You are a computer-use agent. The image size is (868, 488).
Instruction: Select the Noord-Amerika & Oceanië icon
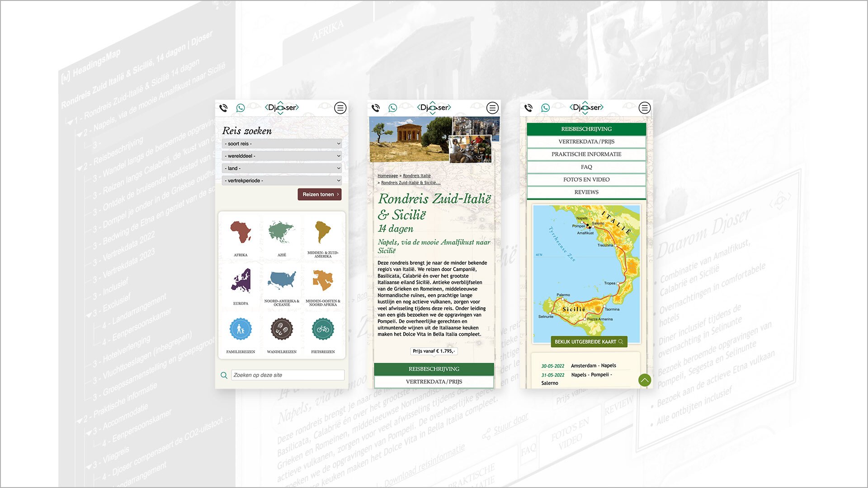point(282,280)
